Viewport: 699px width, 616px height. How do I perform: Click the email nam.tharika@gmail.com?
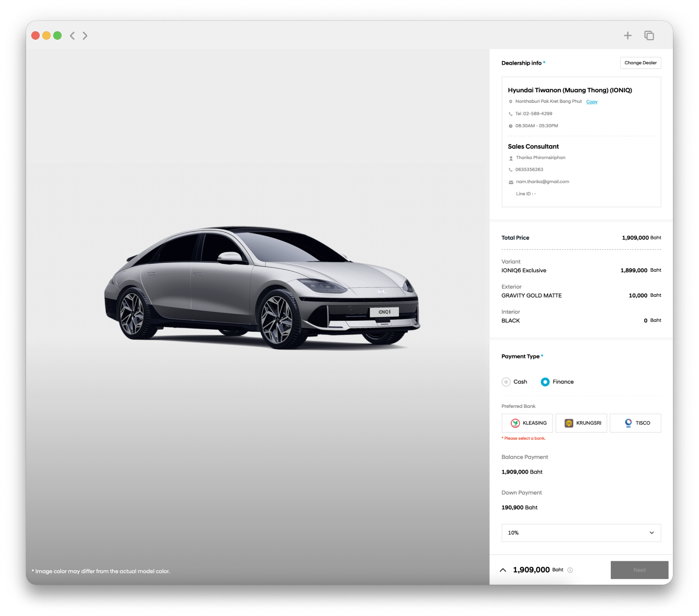543,182
